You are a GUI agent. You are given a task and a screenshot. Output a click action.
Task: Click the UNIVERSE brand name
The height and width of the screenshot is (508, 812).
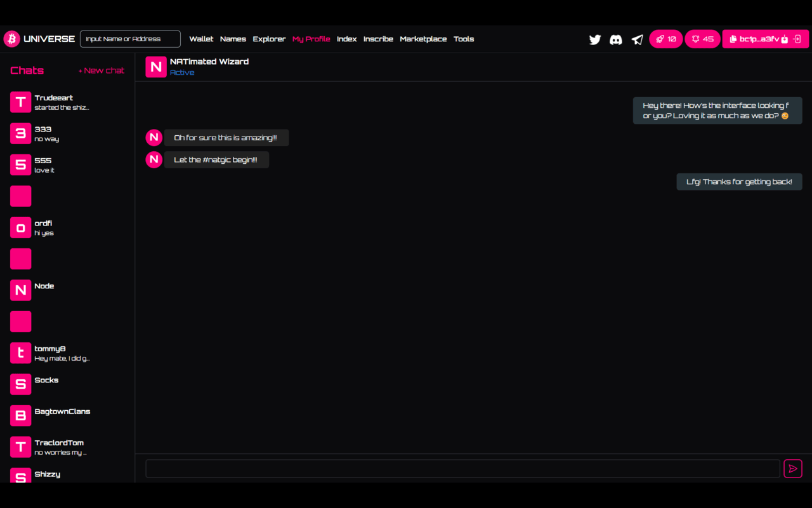[x=49, y=39]
